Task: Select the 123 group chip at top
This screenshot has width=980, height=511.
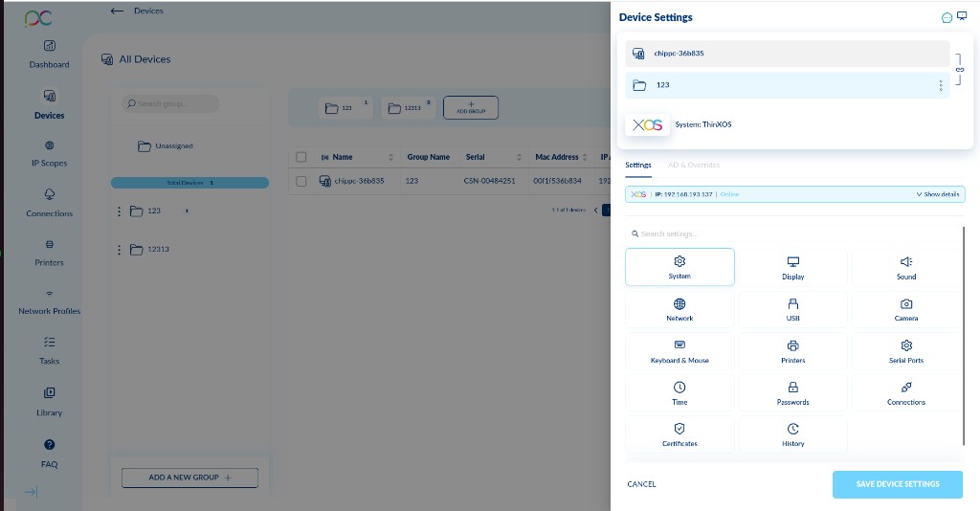Action: (x=345, y=108)
